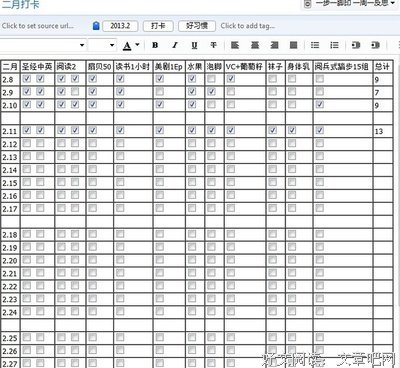Click the font color A icon
The height and width of the screenshot is (368, 400).
click(127, 46)
